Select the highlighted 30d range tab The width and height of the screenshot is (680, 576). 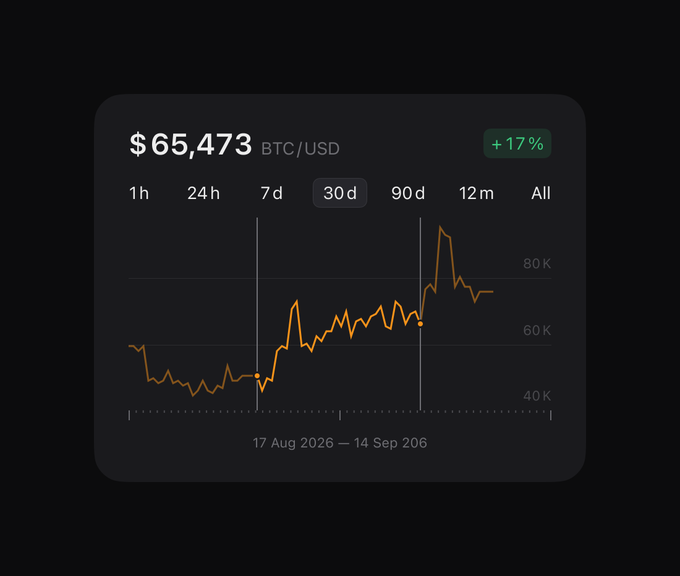pyautogui.click(x=340, y=193)
